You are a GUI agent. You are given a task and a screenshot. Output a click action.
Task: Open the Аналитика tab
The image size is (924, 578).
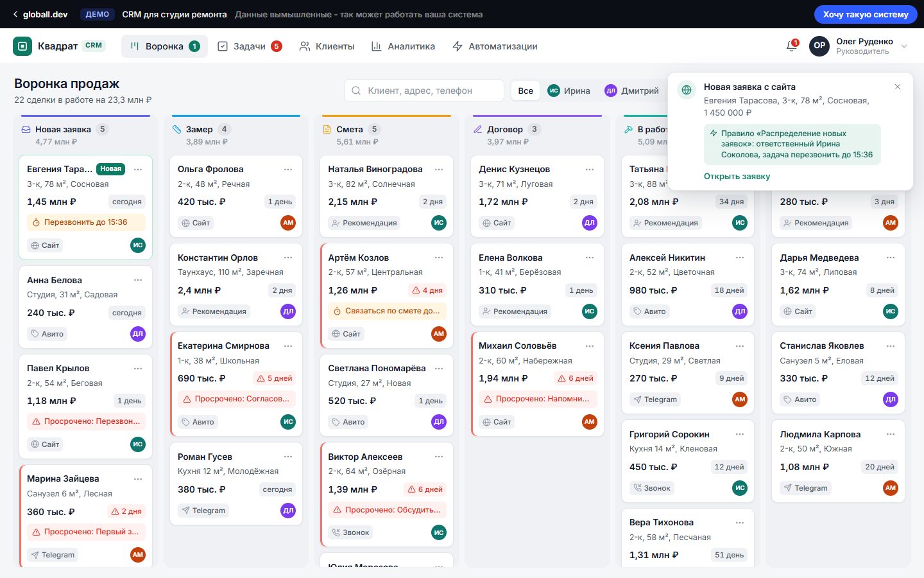pyautogui.click(x=403, y=46)
